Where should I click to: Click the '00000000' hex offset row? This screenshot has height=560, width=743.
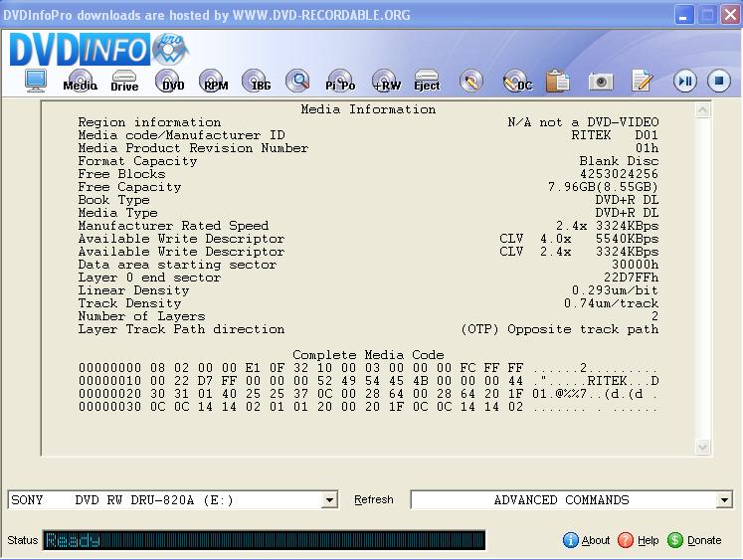[x=368, y=368]
